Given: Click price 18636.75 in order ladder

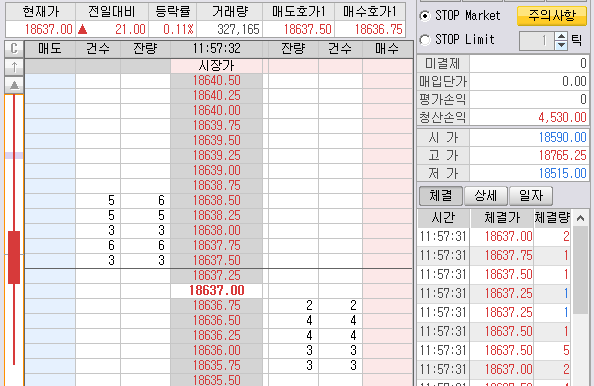Looking at the screenshot, I should point(216,305).
